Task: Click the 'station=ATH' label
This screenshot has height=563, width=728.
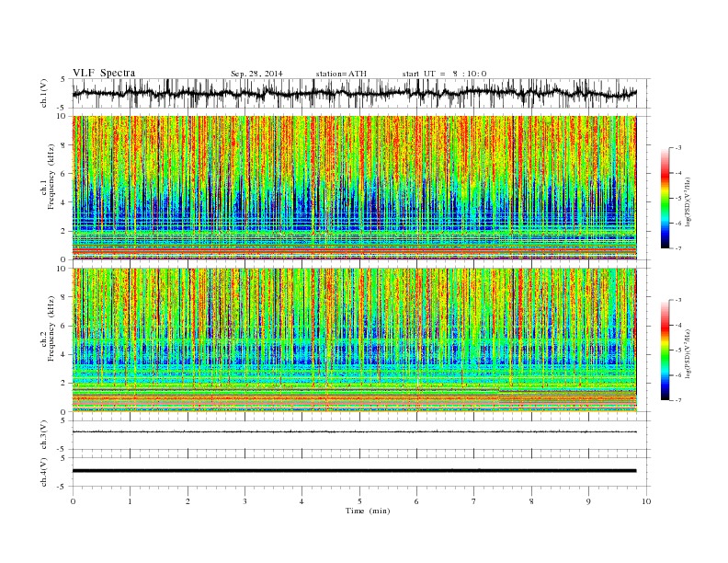Action: [x=341, y=74]
